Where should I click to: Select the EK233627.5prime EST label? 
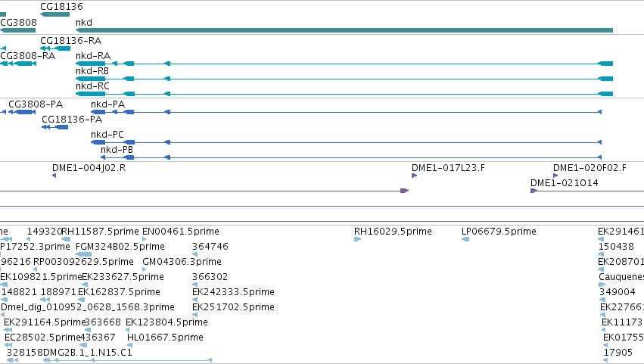tap(123, 277)
